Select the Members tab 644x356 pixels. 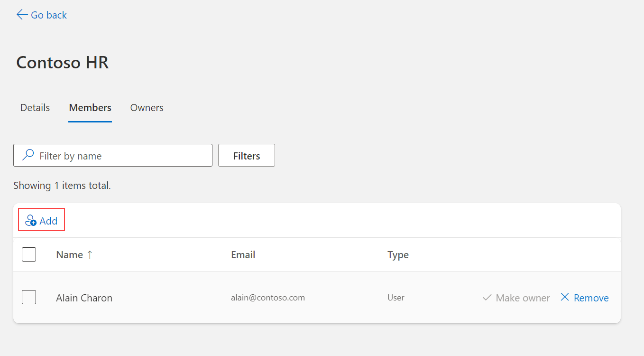[x=90, y=108]
